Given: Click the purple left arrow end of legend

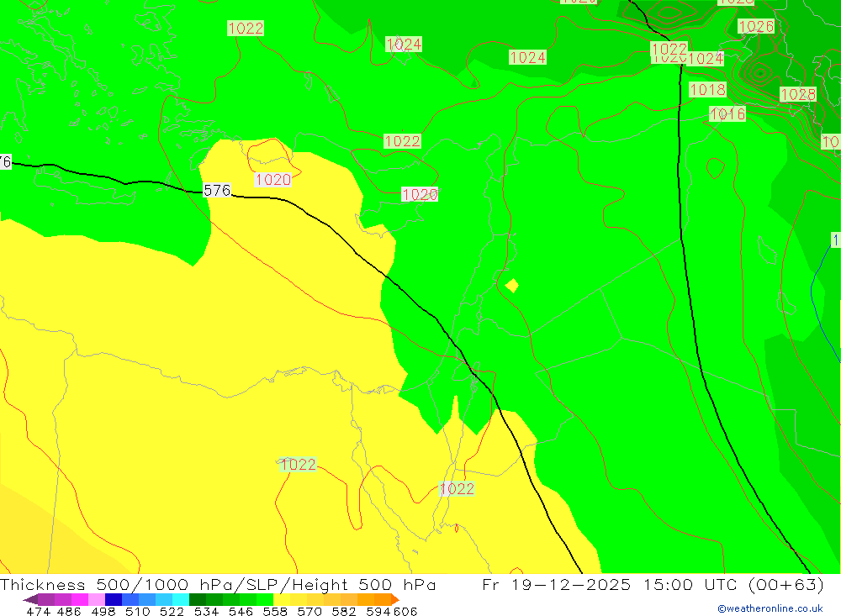Looking at the screenshot, I should click(x=30, y=599).
